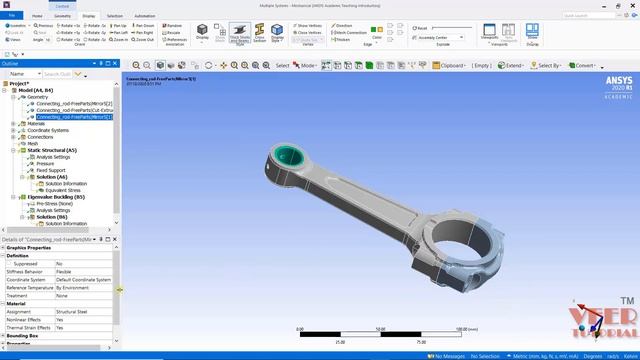Go to Previous view
640x360 pixels.
point(43,26)
